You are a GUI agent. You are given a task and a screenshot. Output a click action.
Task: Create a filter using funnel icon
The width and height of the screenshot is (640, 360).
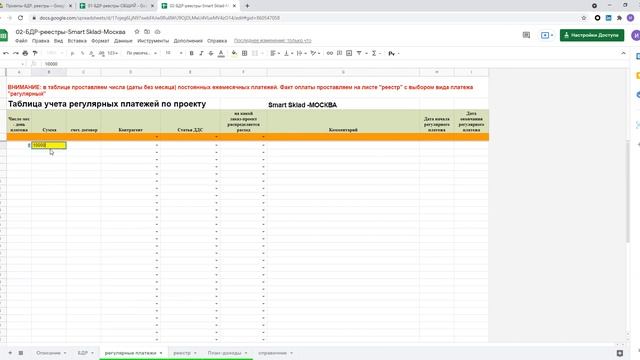(x=359, y=53)
